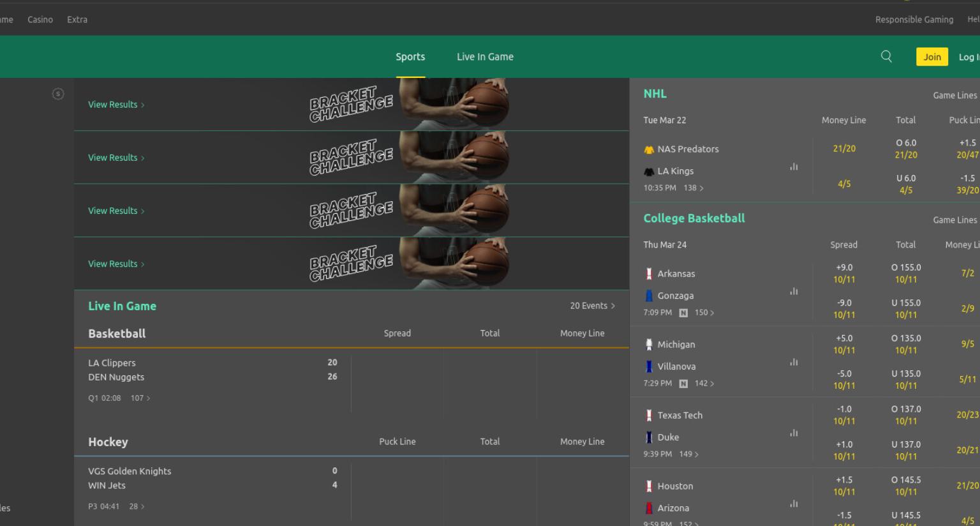980x526 pixels.
Task: Bet Michigan +5.0 spread
Action: pos(844,344)
